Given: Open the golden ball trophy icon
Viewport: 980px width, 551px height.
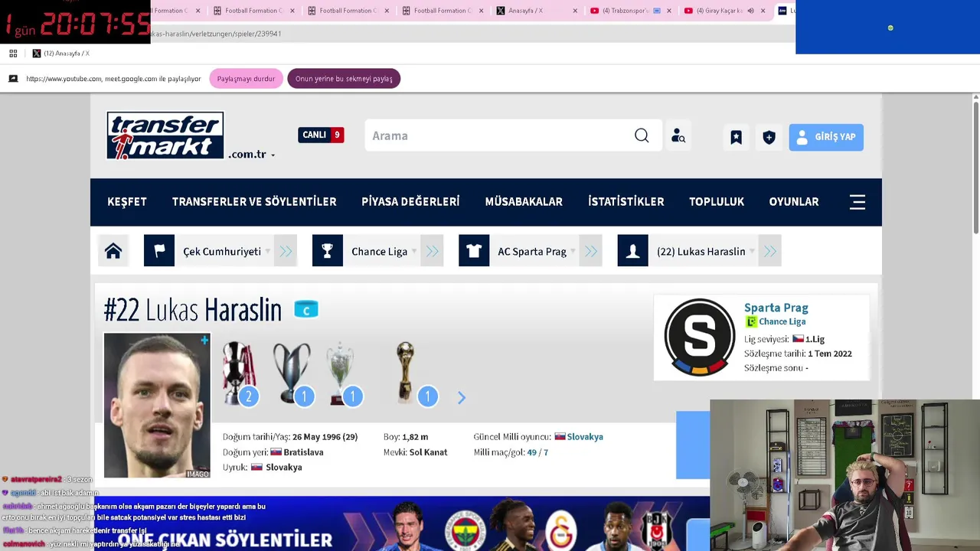Looking at the screenshot, I should 406,373.
